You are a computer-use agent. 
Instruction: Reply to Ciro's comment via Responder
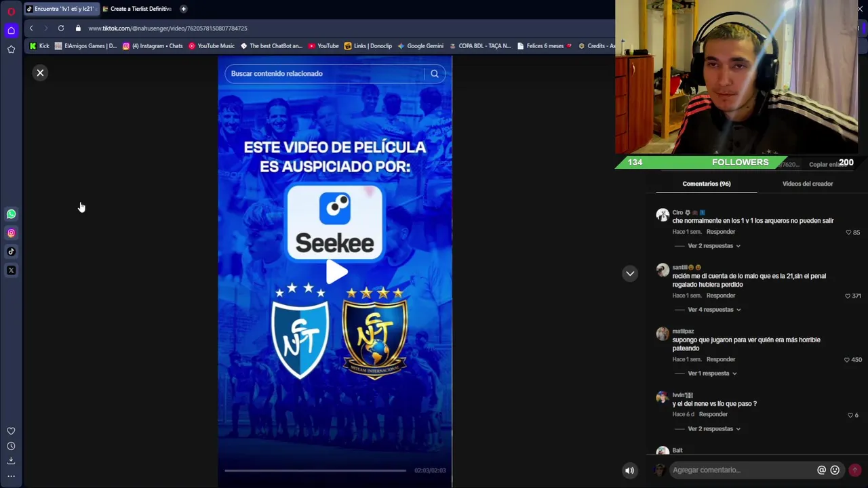[x=721, y=232]
